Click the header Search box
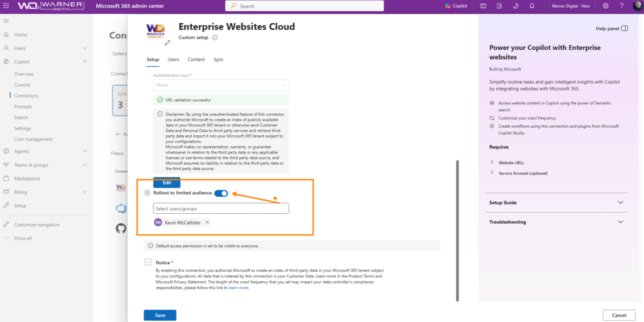Viewport: 644px width, 322px height. [x=304, y=6]
